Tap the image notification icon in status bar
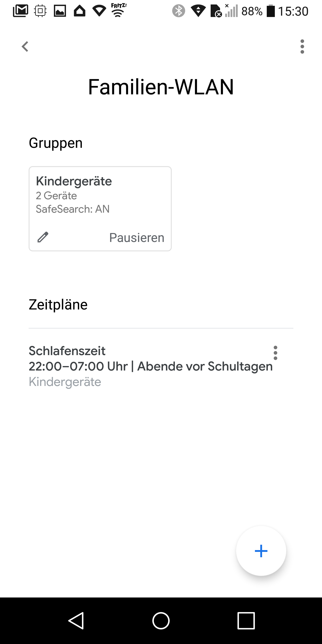322x644 pixels. 60,11
